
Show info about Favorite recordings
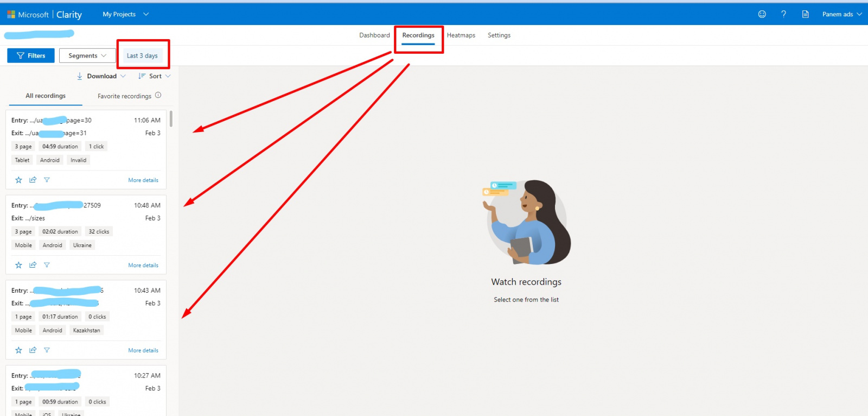pos(158,95)
